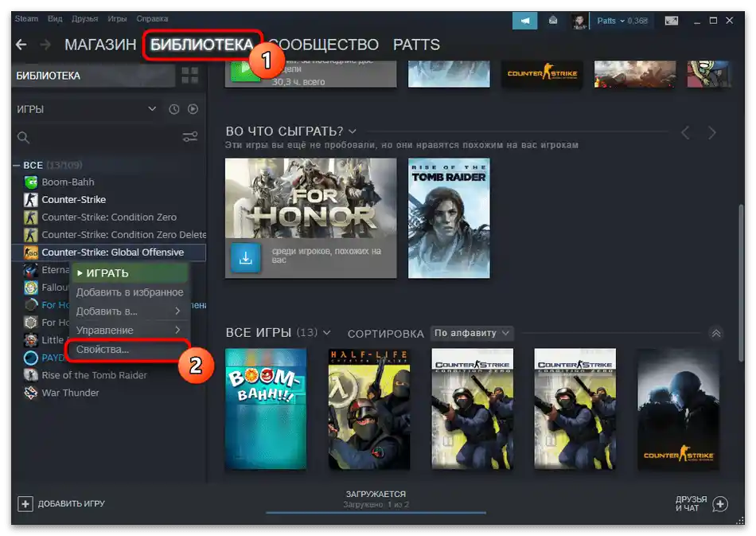Open the Steam menu

click(x=26, y=19)
